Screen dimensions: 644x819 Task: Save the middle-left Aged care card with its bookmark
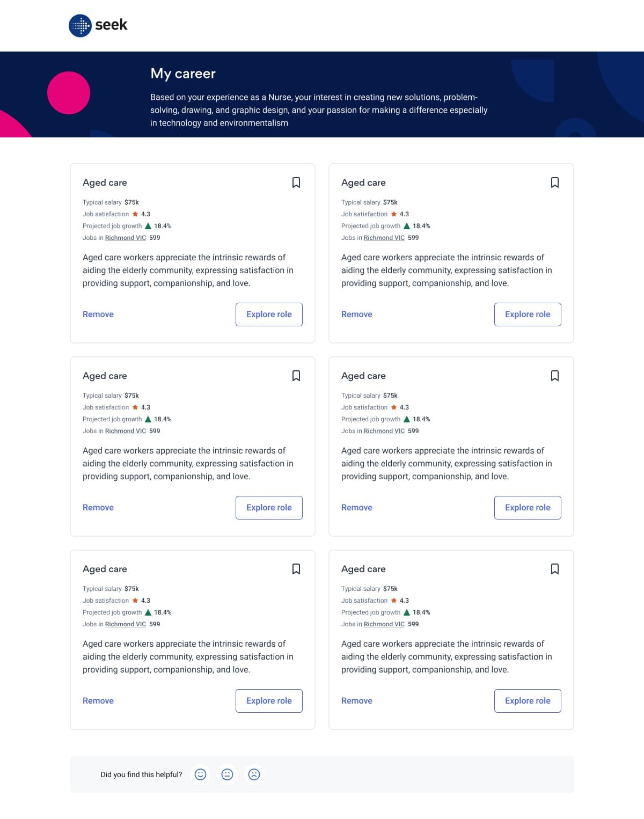coord(296,376)
